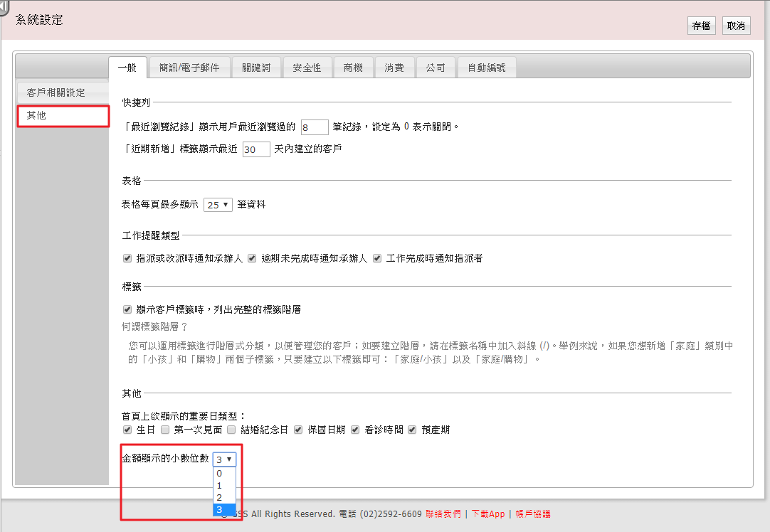This screenshot has height=532, width=770.
Task: Click the collapse sidebar icon at top-left
Action: pyautogui.click(x=4, y=6)
